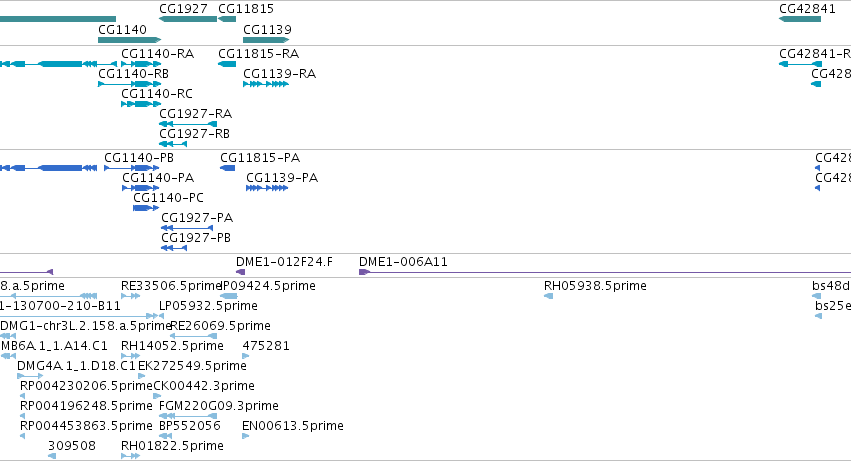Select the 475281 feature label
The width and height of the screenshot is (851, 461).
pyautogui.click(x=266, y=346)
